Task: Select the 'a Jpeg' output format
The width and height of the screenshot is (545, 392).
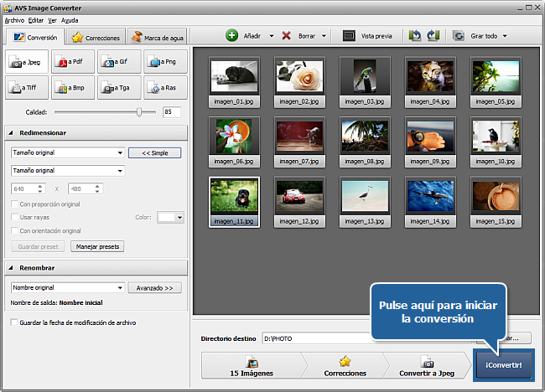Action: coord(26,61)
